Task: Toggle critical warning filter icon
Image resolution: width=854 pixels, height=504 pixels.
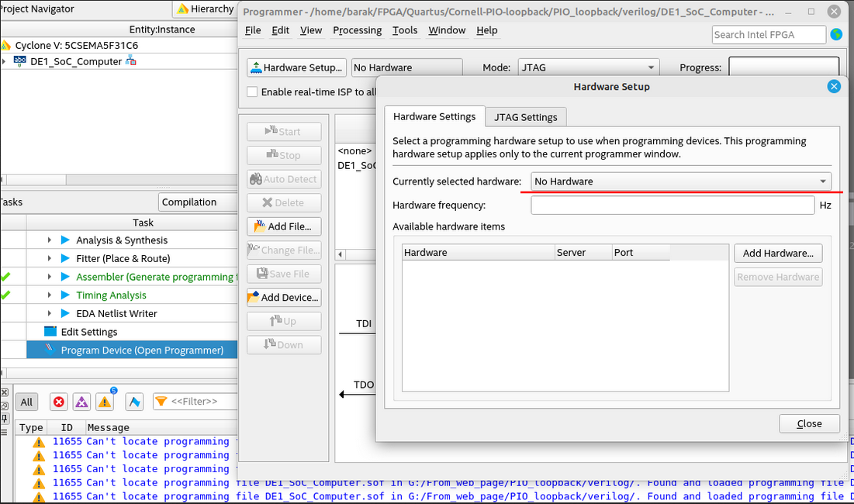Action: (x=81, y=402)
